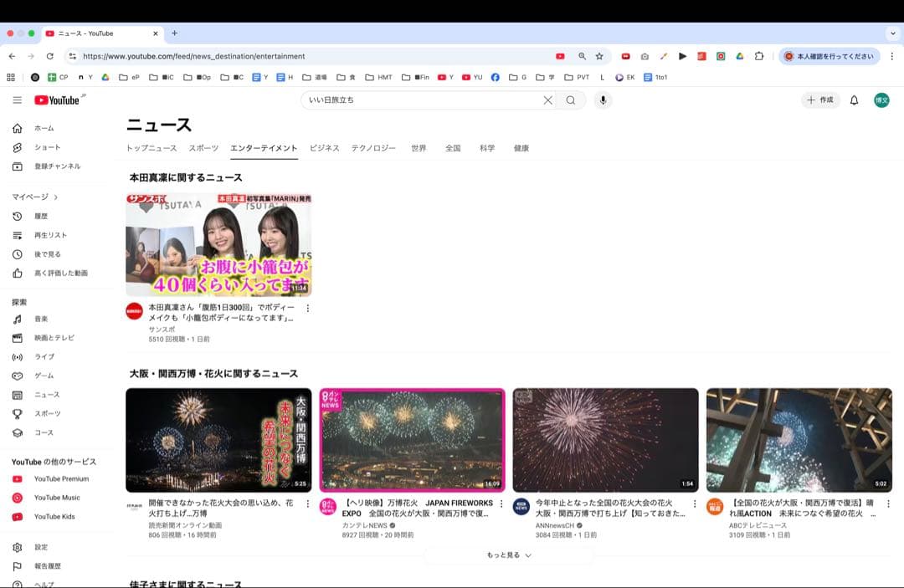Click the voice search microphone icon
The height and width of the screenshot is (588, 904).
point(602,100)
